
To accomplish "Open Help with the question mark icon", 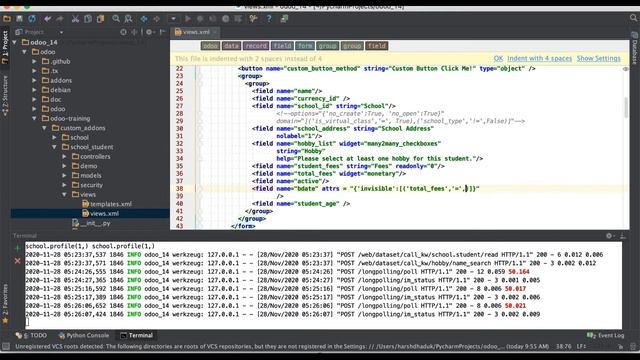I will pyautogui.click(x=269, y=19).
